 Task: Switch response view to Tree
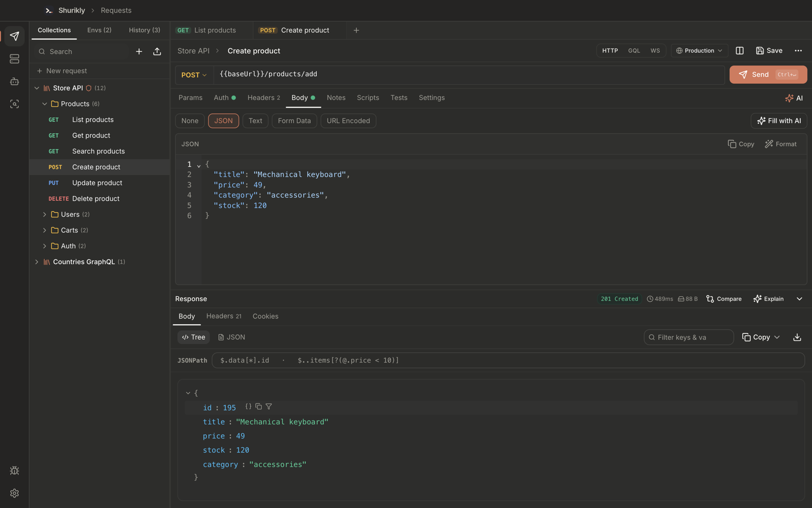193,337
